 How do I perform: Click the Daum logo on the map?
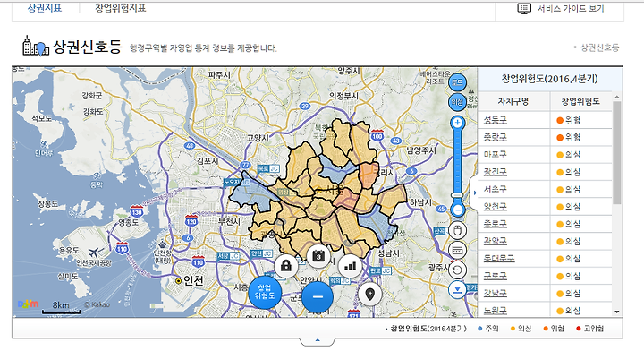point(28,304)
